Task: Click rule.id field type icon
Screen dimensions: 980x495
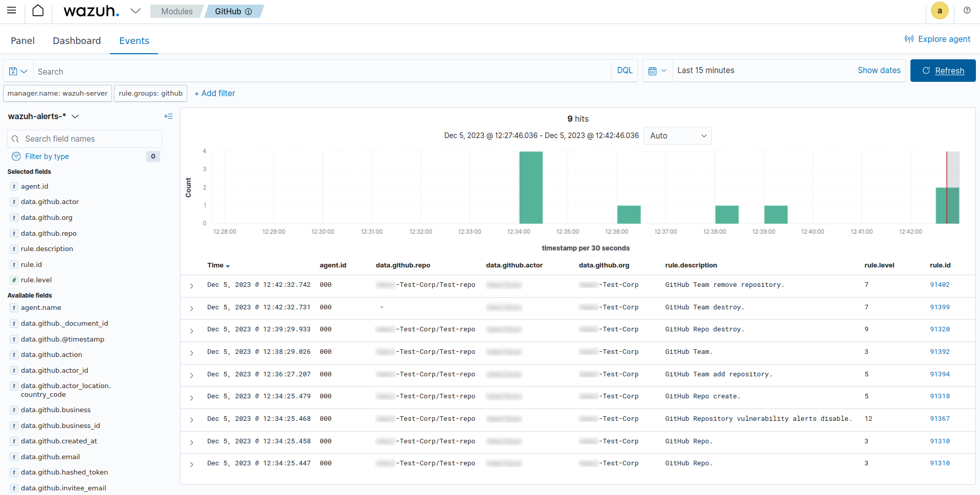Action: pos(14,265)
